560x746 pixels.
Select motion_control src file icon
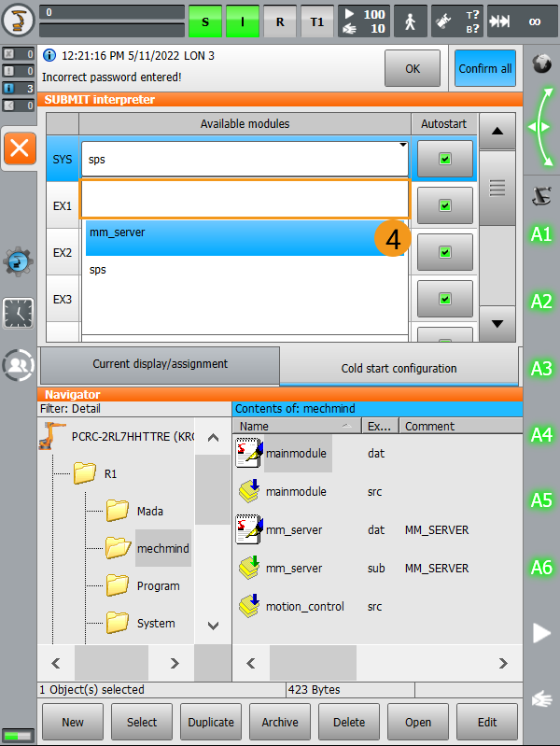[249, 606]
